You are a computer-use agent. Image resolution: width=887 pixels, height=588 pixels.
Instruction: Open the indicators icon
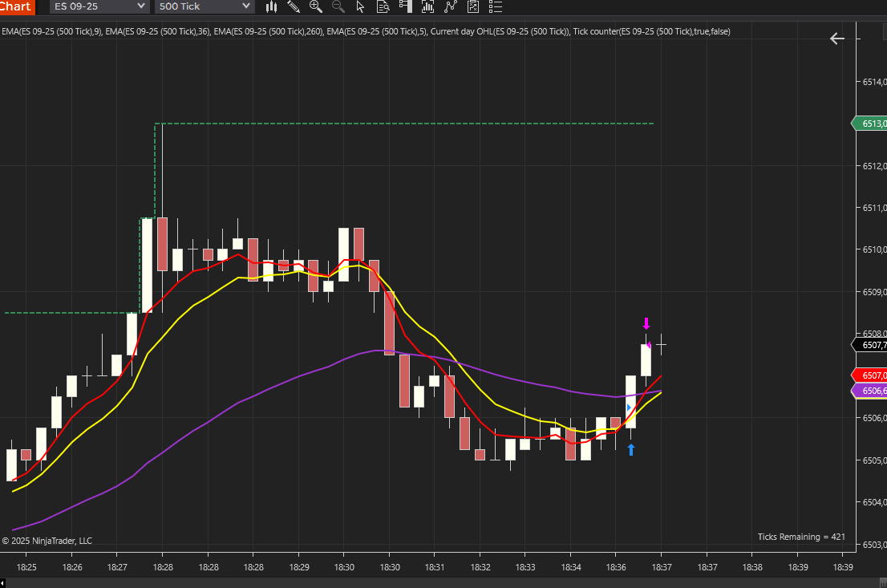click(450, 6)
